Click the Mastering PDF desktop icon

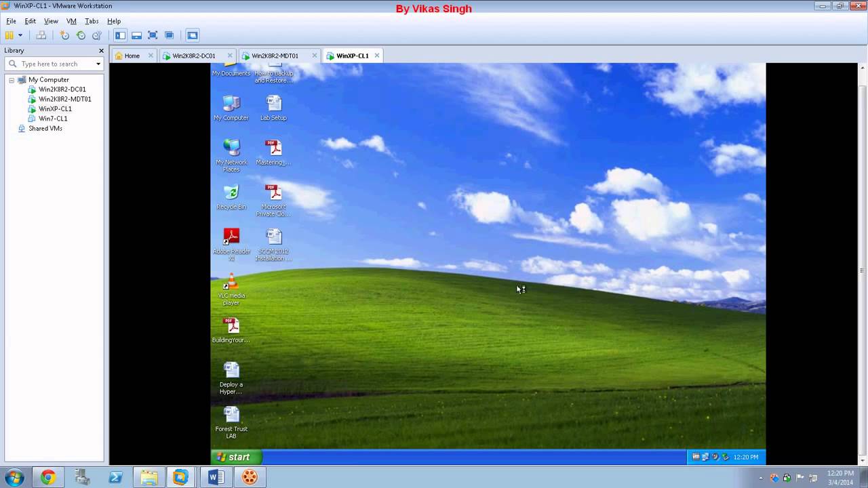coord(273,152)
